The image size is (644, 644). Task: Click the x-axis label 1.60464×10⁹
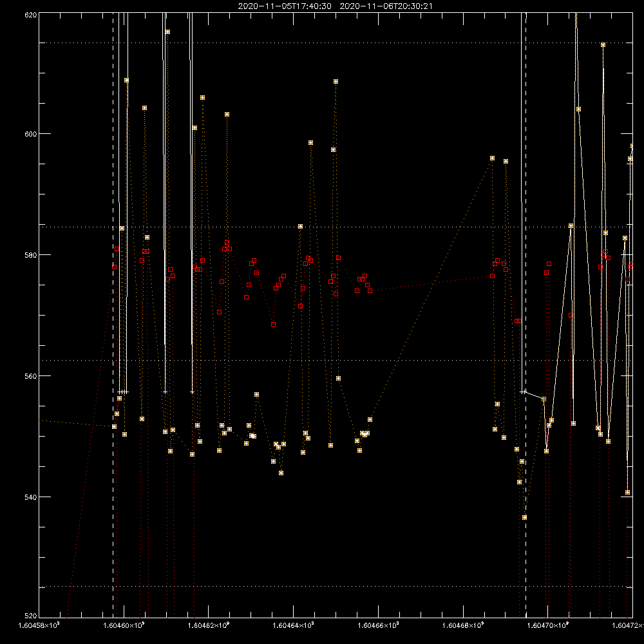(x=293, y=625)
